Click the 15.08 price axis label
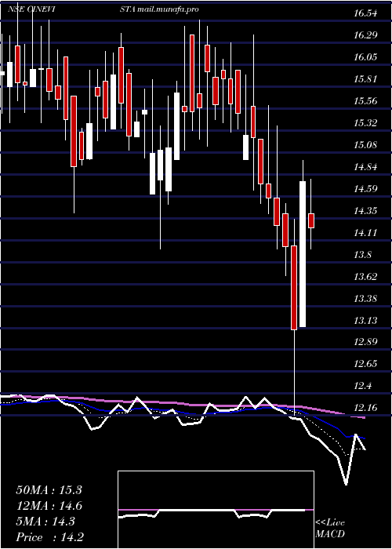The image size is (392, 549). [365, 145]
